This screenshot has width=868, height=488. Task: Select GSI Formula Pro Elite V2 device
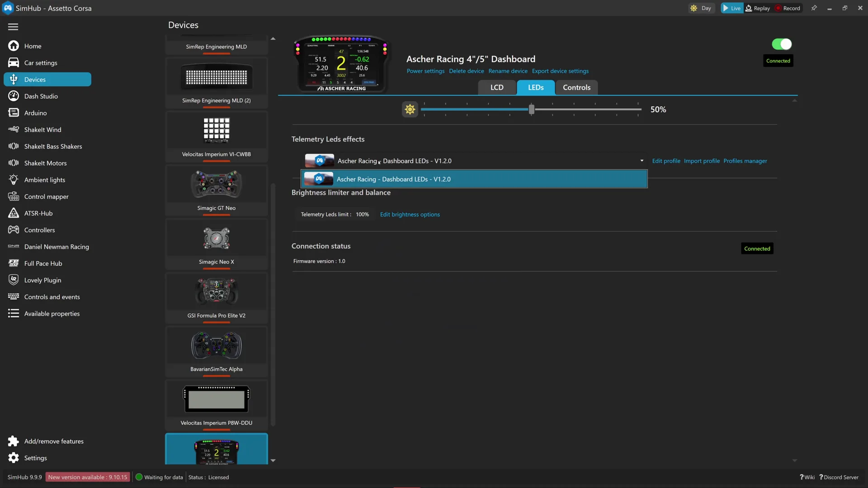(217, 298)
